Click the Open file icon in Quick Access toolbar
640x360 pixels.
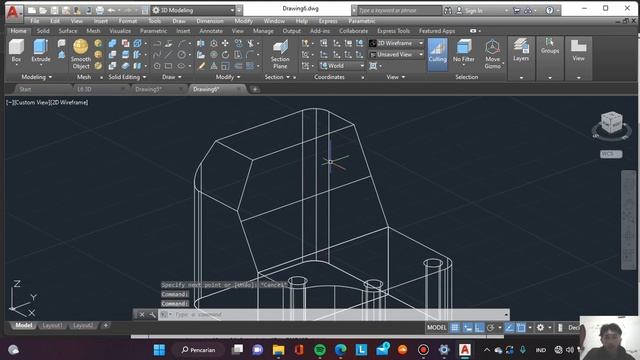click(x=43, y=10)
